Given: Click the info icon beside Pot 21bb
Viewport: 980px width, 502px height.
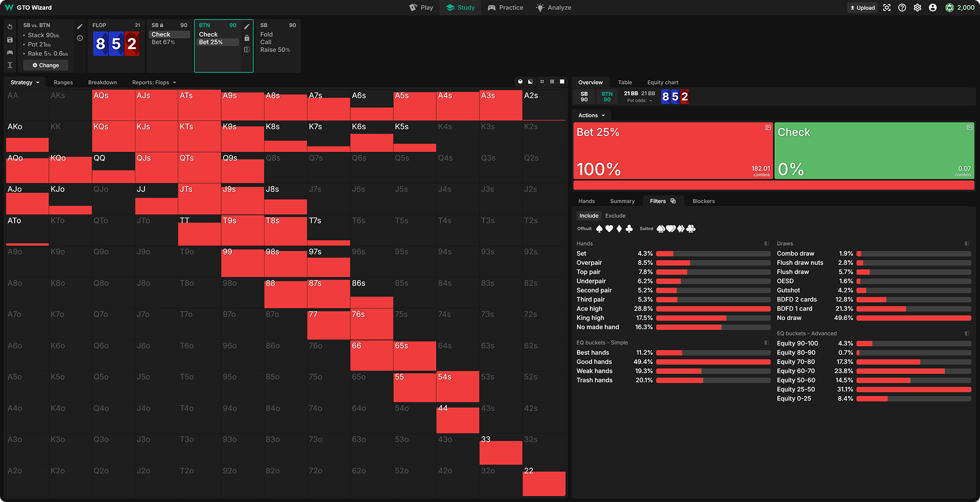Looking at the screenshot, I should (80, 38).
